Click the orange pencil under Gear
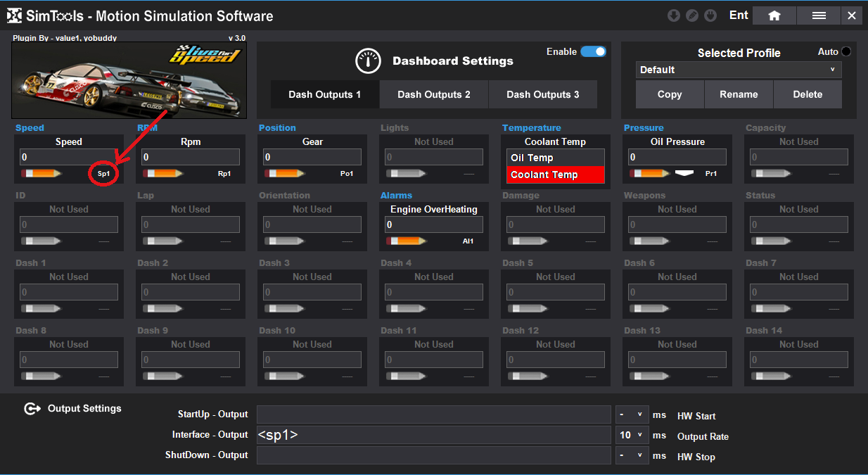The height and width of the screenshot is (475, 868). [x=285, y=173]
